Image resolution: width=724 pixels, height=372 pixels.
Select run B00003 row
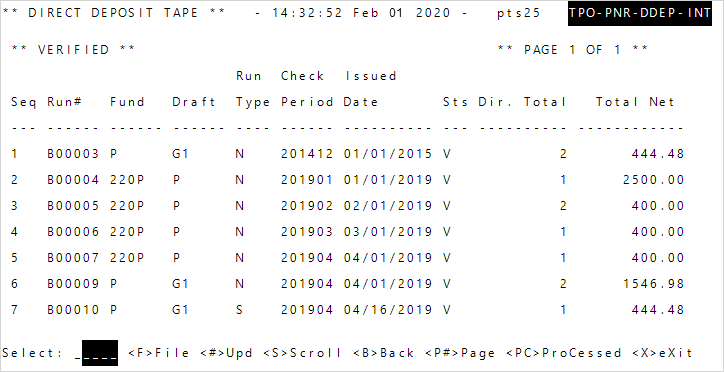click(347, 154)
